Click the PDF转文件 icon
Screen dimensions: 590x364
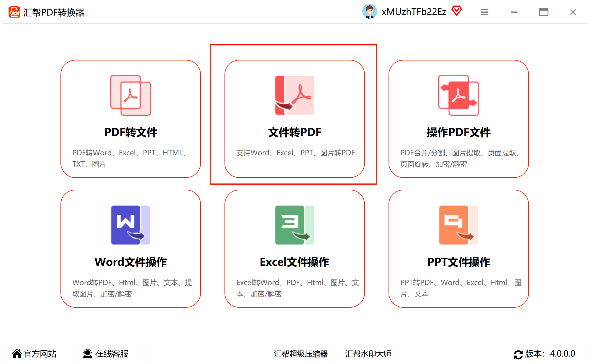coord(131,95)
